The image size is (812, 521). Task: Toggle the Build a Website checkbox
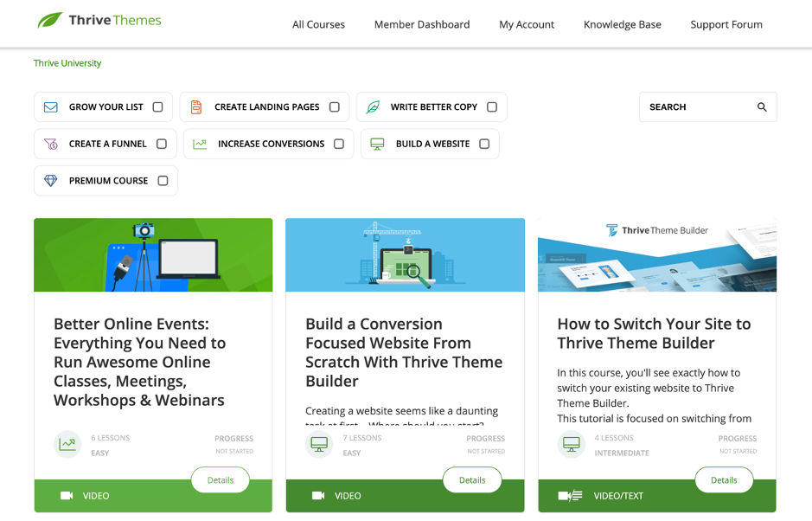click(x=484, y=145)
